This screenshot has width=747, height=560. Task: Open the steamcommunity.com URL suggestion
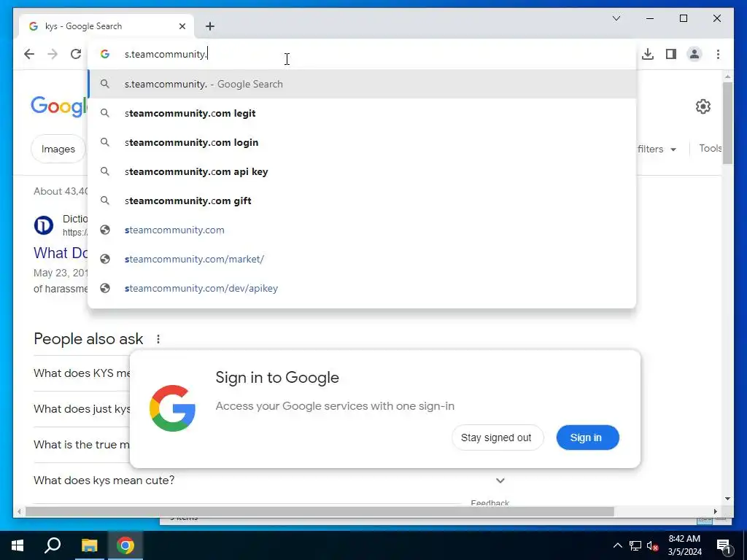point(362,230)
